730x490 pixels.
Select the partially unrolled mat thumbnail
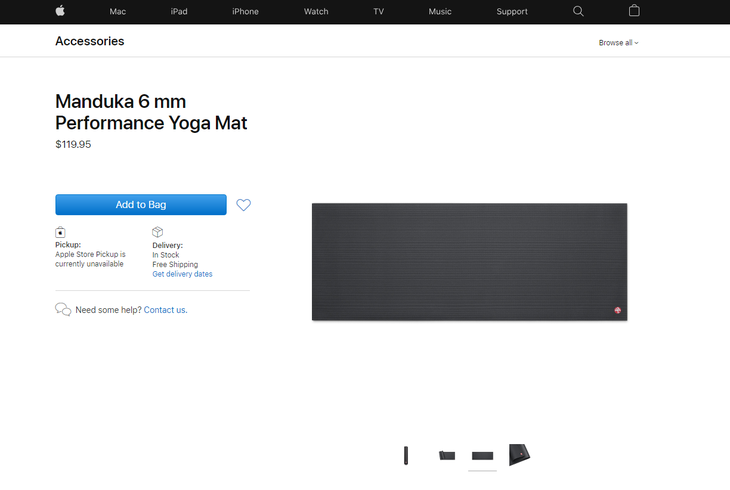tap(447, 455)
